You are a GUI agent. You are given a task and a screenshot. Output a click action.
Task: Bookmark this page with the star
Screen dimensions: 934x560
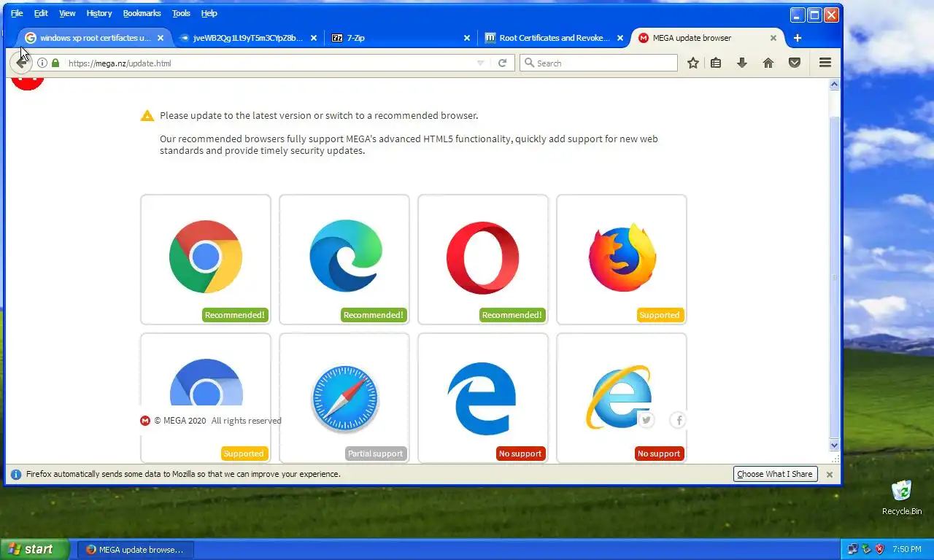pos(693,63)
